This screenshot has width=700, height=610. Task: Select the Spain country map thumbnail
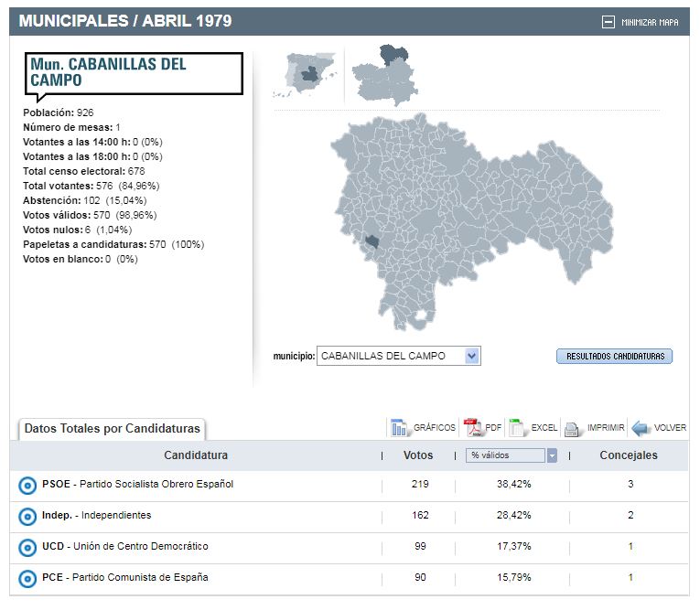pos(306,73)
